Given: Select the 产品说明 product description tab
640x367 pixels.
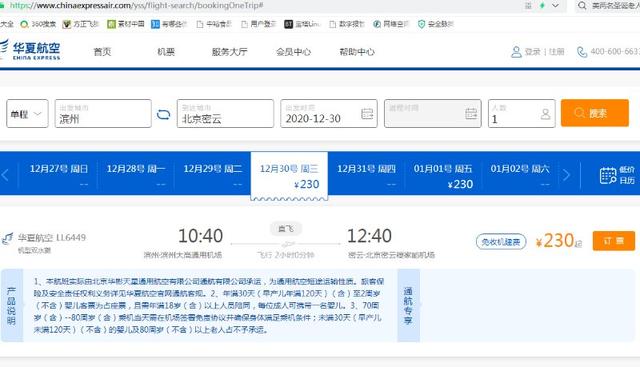Looking at the screenshot, I should pyautogui.click(x=11, y=305).
